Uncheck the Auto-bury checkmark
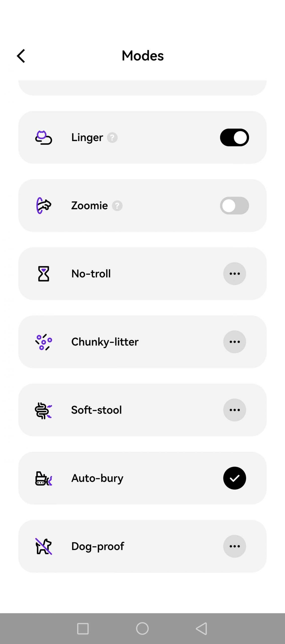 click(x=234, y=478)
